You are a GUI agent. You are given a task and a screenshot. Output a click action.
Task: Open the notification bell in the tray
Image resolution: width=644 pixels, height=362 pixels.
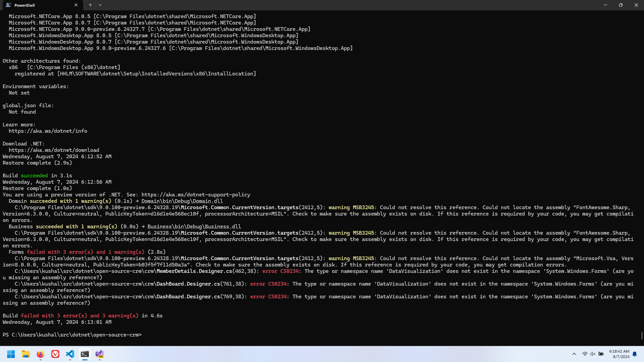click(635, 354)
